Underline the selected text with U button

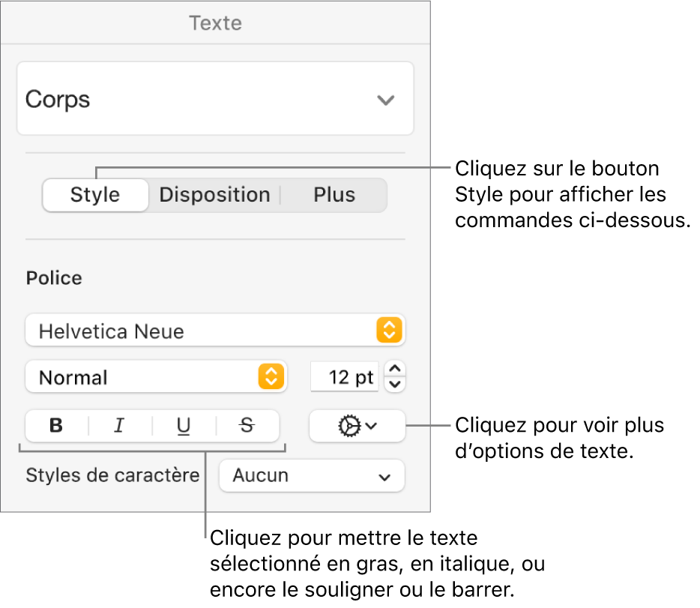pos(184,426)
